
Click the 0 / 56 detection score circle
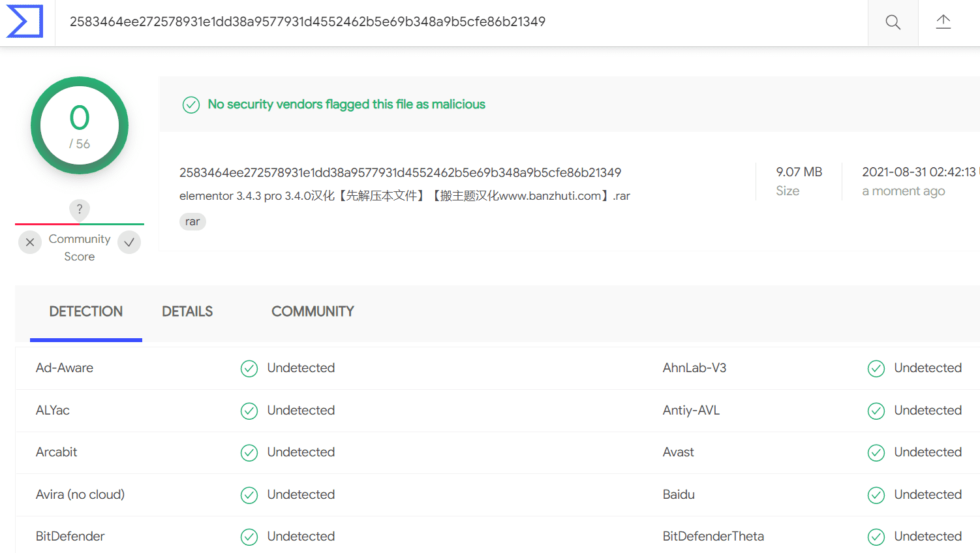point(80,125)
